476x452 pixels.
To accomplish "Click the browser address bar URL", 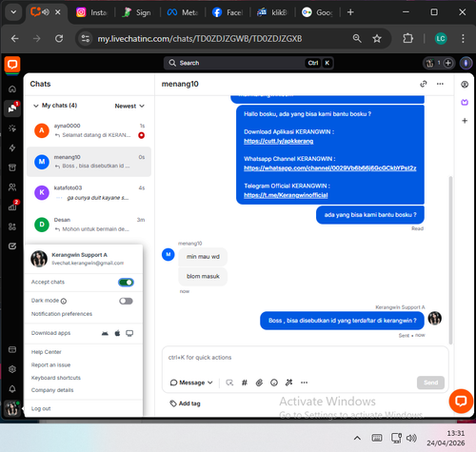I will 200,39.
